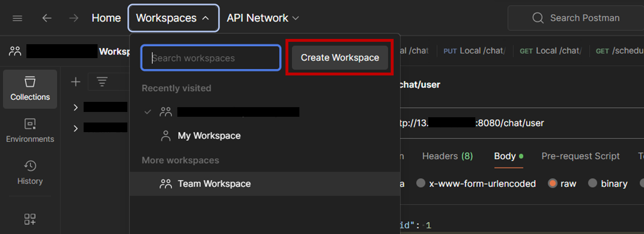The width and height of the screenshot is (644, 234).
Task: Open the Collections sidebar panel
Action: pyautogui.click(x=30, y=89)
